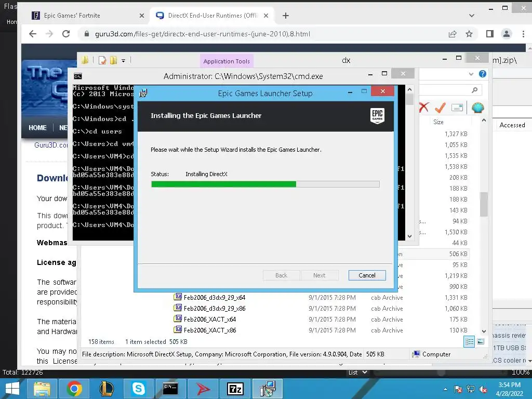Select the Feb2006_d3dx9_29_x86 file
The width and height of the screenshot is (532, 399).
point(215,309)
